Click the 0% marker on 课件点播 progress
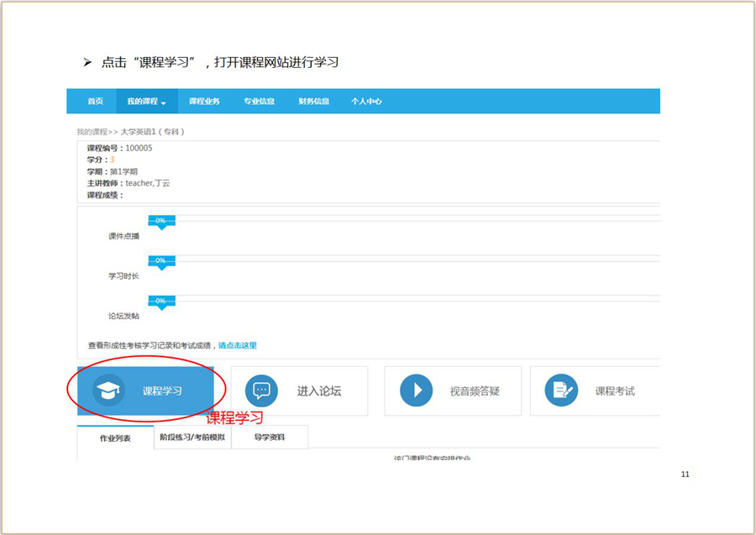This screenshot has height=535, width=756. coord(160,221)
